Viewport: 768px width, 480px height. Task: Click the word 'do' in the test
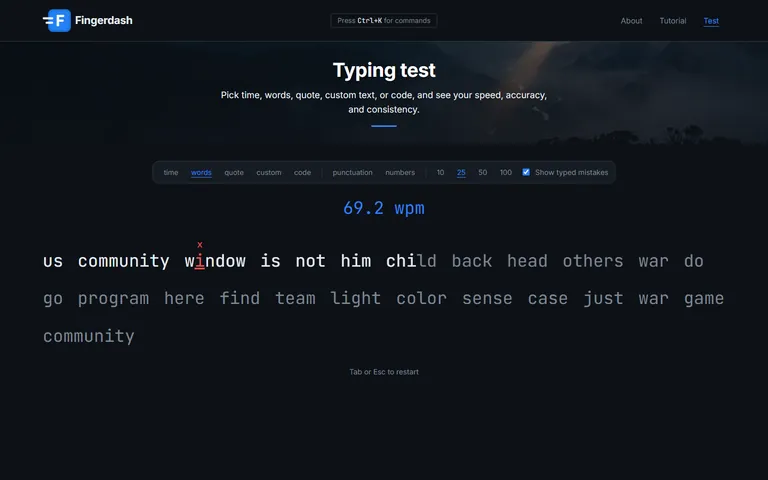pos(694,261)
